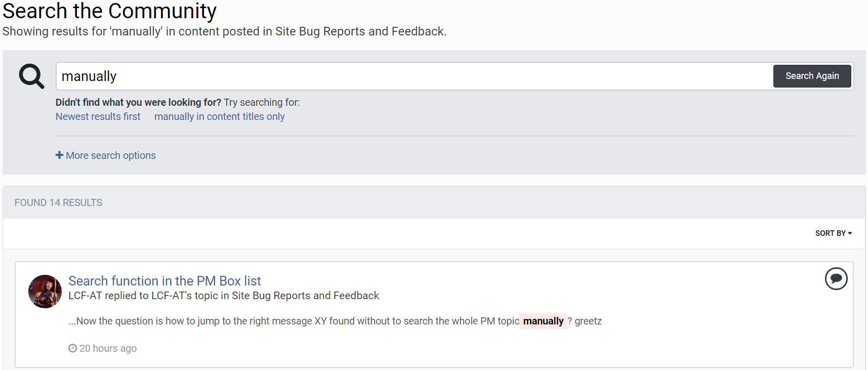Open 'Search function in the PM Box list' topic
Image resolution: width=868 pixels, height=370 pixels.
[164, 281]
